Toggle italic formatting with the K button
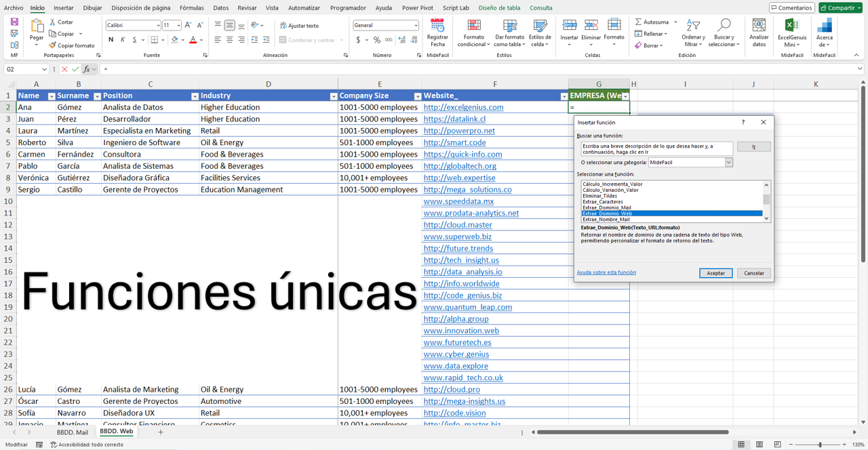The image size is (868, 450). 122,40
